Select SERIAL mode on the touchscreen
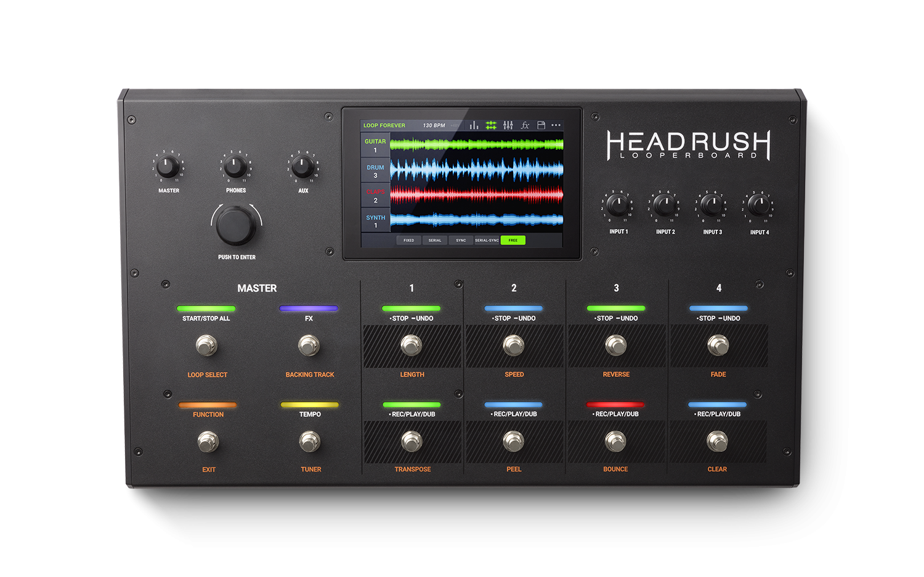Viewport: 924px width, 577px height. click(435, 240)
